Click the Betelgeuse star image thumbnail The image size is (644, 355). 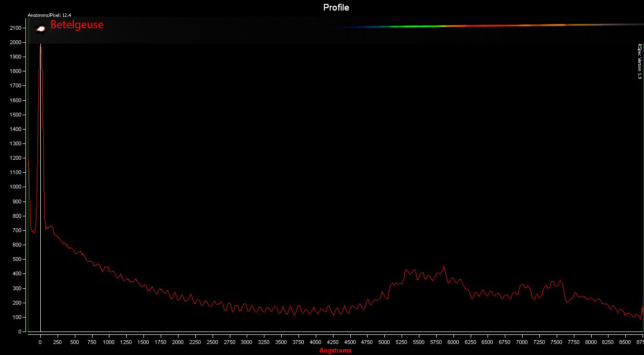pyautogui.click(x=41, y=29)
